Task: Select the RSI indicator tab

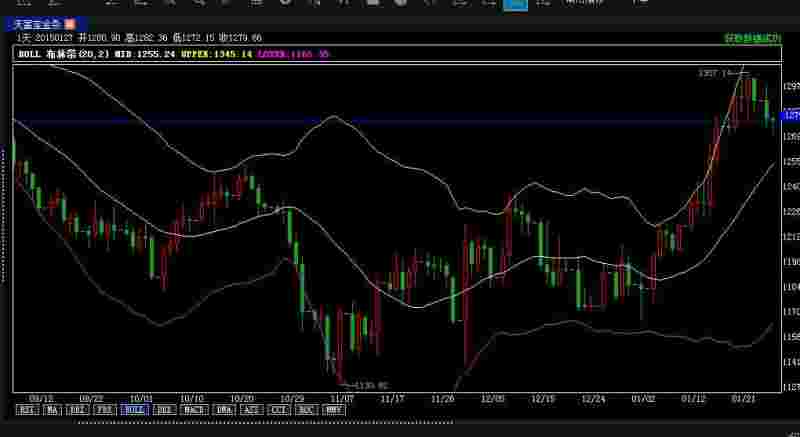Action: pos(26,409)
